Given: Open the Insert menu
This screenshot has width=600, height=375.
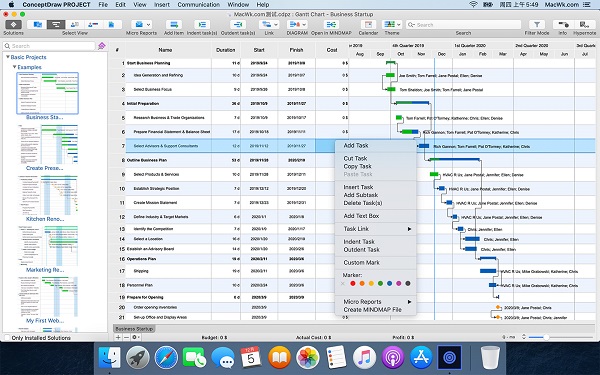Looking at the screenshot, I should [x=162, y=5].
